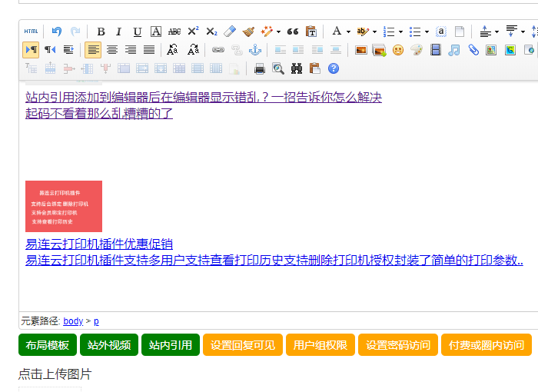Attach a file with paperclip icon
This screenshot has height=392, width=538.
click(x=473, y=50)
